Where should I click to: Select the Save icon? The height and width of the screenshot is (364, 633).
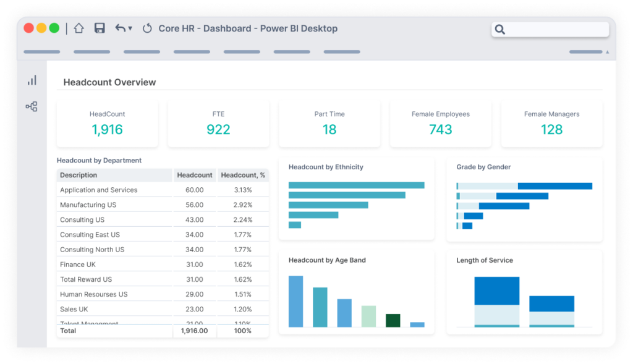click(x=99, y=28)
